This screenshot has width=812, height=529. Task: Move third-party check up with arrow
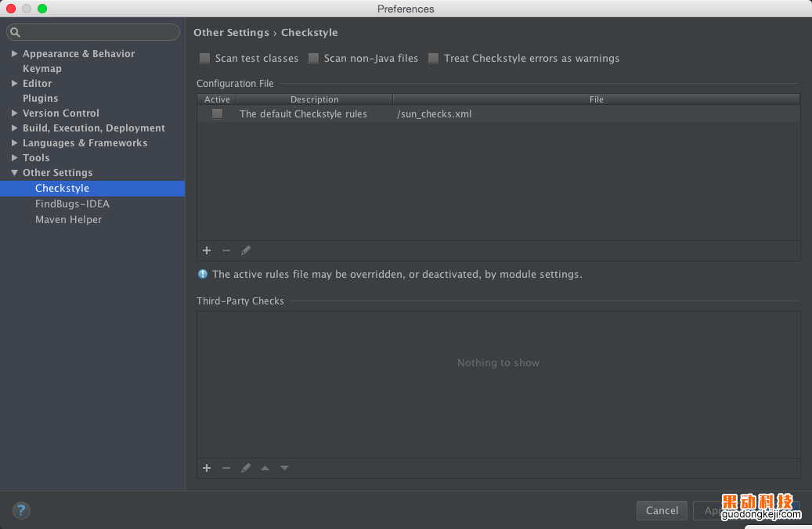pos(265,468)
